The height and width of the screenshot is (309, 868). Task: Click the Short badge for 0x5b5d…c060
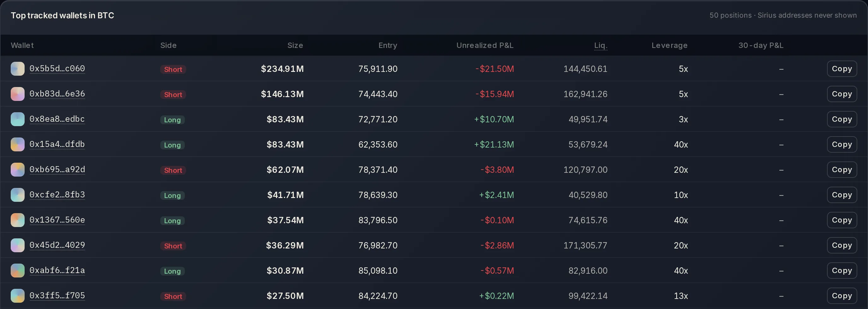pos(173,69)
